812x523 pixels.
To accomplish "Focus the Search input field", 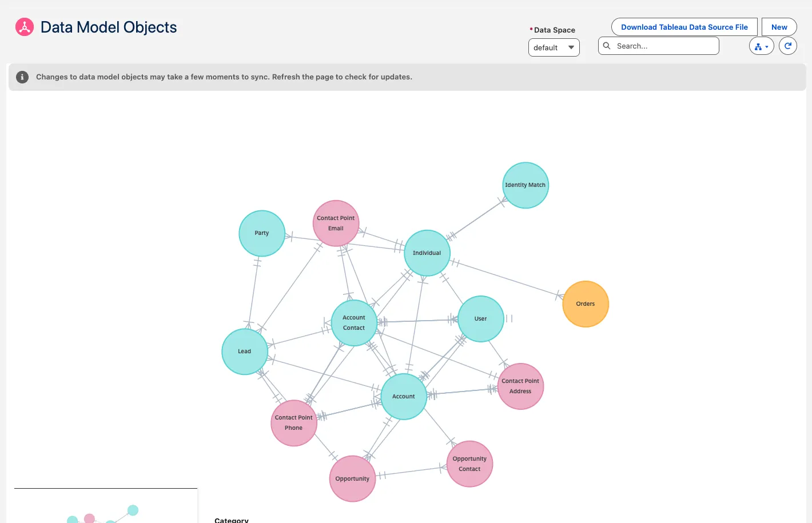I will [x=663, y=46].
